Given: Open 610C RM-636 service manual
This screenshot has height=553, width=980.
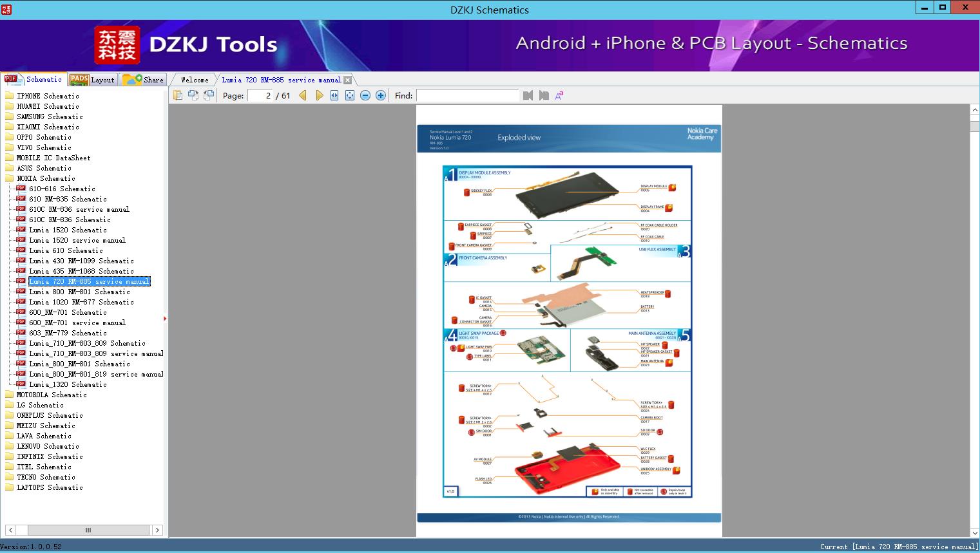Looking at the screenshot, I should point(79,209).
